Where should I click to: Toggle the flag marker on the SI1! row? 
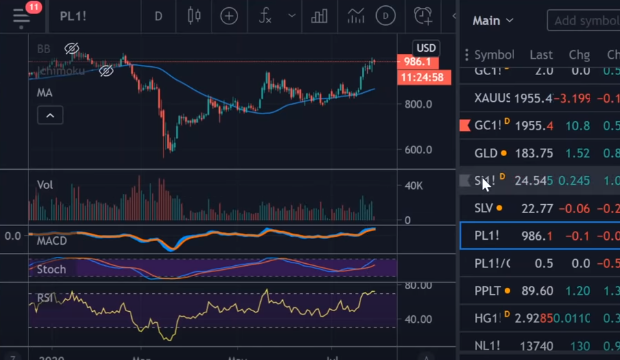coord(465,181)
